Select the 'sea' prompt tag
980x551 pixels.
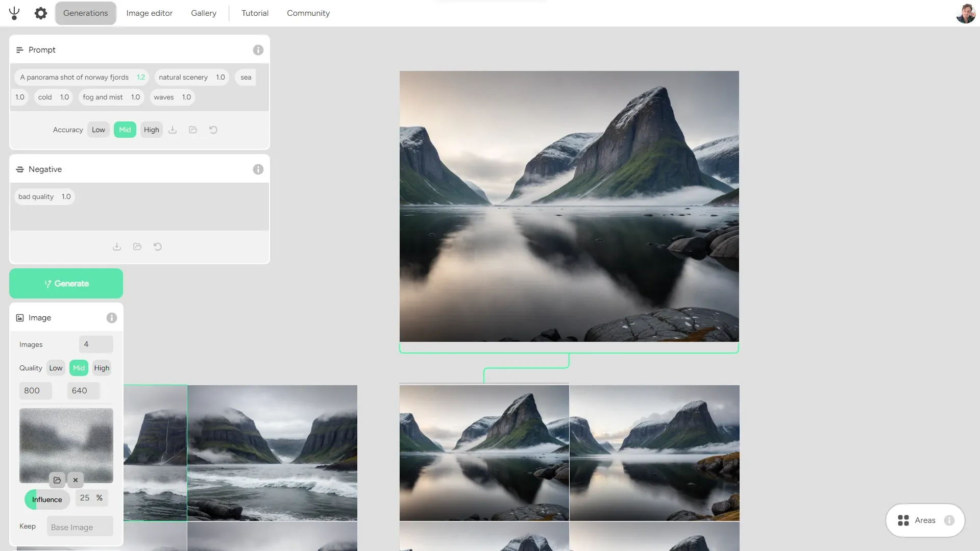point(246,78)
